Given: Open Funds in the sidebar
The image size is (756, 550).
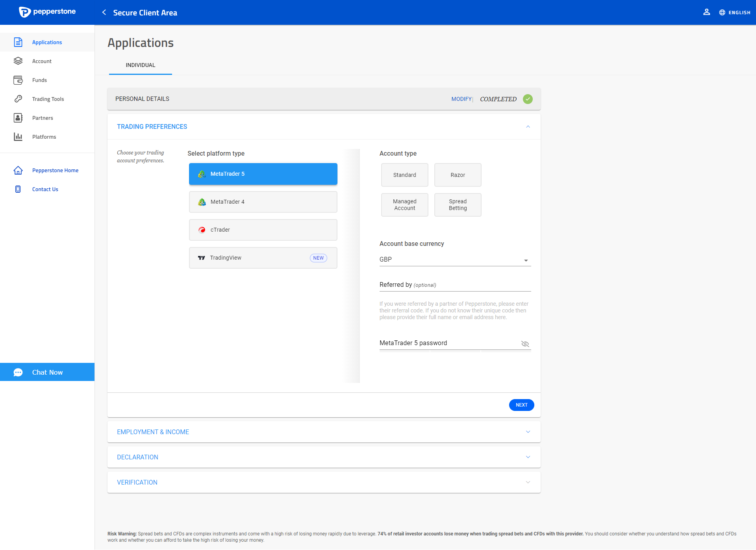Looking at the screenshot, I should click(47, 80).
